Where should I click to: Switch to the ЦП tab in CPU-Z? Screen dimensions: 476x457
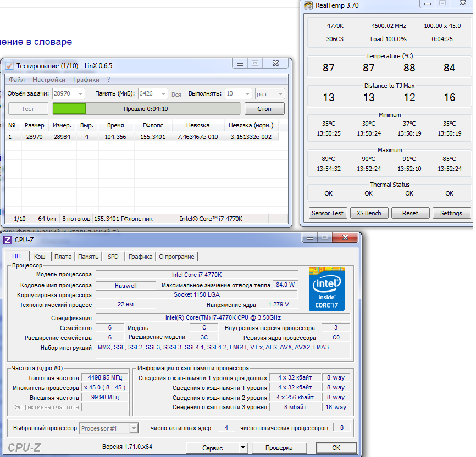(x=16, y=256)
